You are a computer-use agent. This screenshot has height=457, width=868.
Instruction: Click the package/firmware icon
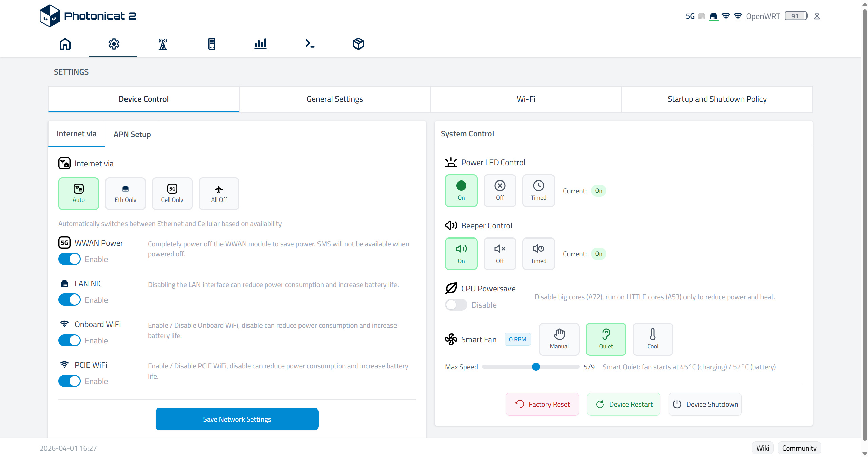[358, 44]
